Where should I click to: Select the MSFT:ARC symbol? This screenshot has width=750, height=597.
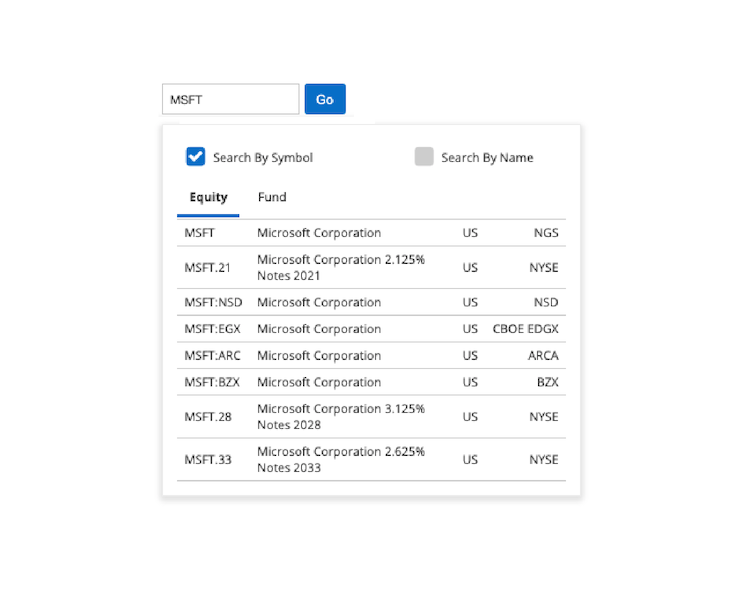coord(213,356)
